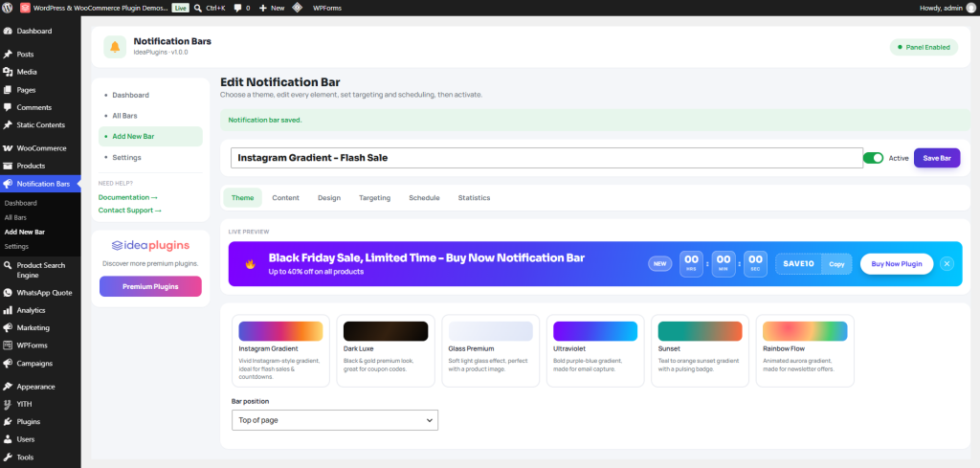The image size is (980, 468).
Task: Open the Contact Support link
Action: click(130, 210)
